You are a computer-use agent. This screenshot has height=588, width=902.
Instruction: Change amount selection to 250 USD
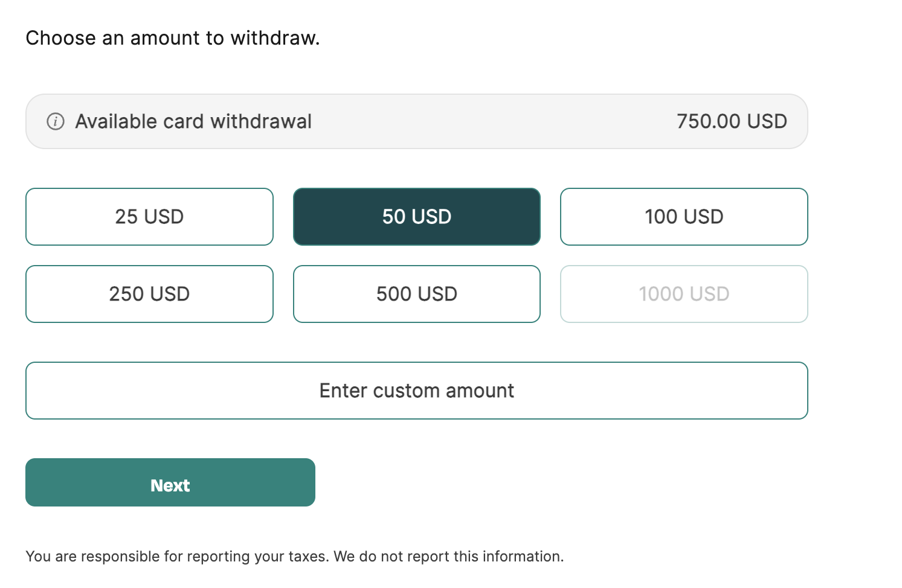pyautogui.click(x=149, y=294)
